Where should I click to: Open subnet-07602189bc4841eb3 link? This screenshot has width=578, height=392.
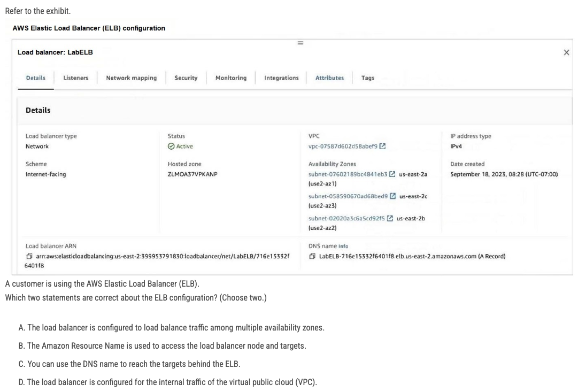[348, 174]
